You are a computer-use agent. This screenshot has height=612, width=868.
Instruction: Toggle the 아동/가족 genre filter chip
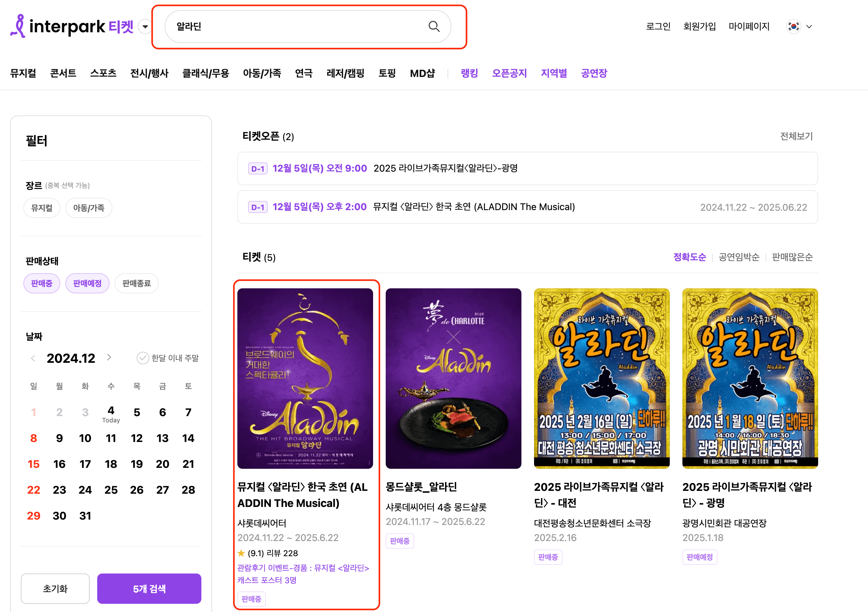pos(88,207)
